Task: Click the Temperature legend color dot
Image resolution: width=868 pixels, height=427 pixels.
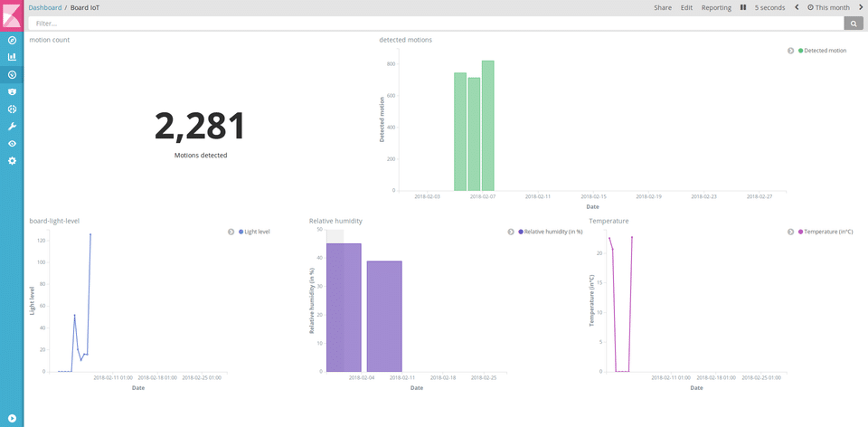Action: click(800, 232)
